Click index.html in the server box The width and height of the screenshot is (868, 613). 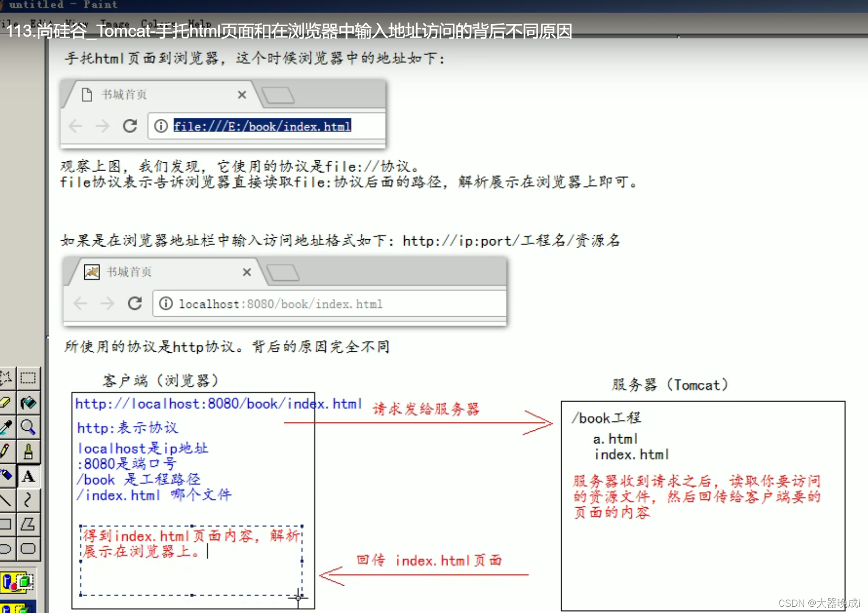[632, 454]
